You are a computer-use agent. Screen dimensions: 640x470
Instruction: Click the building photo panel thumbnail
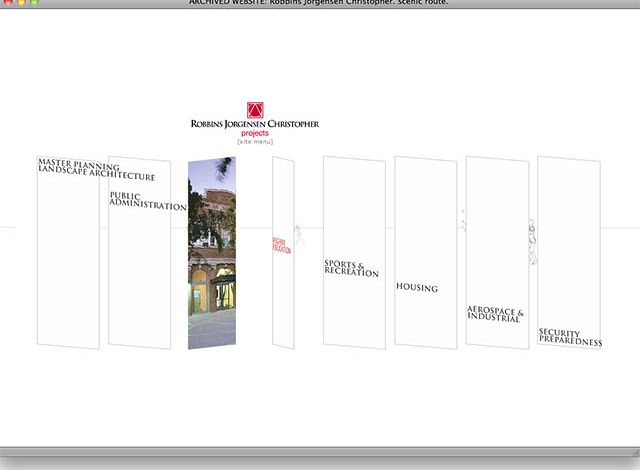[211, 255]
